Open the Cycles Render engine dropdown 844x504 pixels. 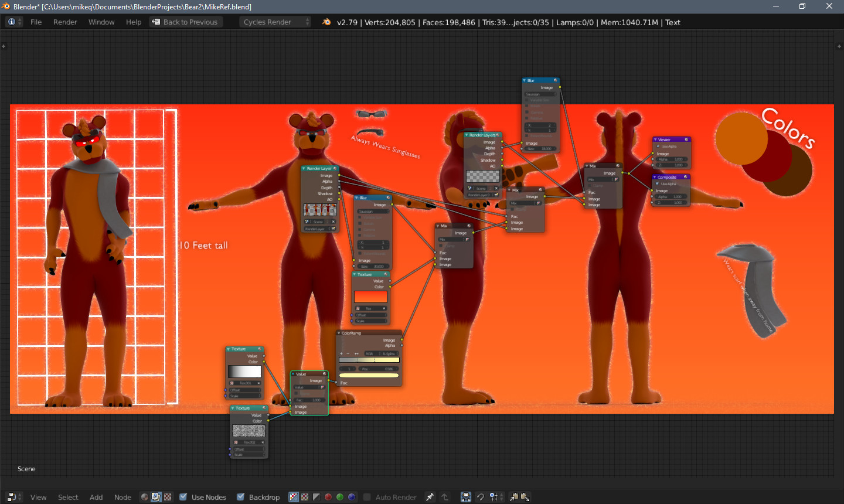[x=275, y=22]
